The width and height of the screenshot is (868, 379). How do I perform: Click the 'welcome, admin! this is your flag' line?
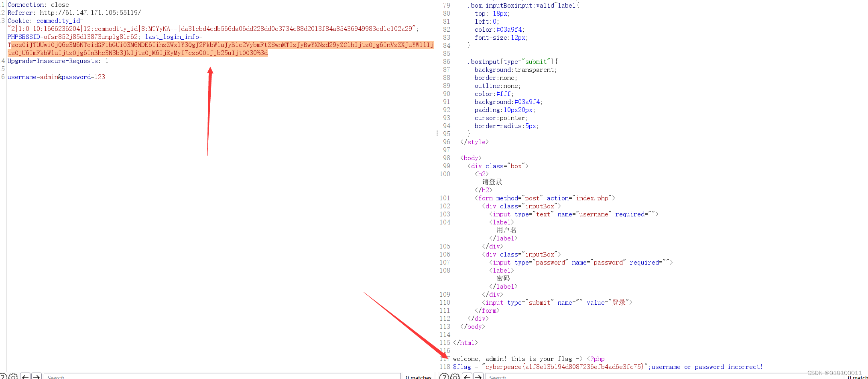529,359
